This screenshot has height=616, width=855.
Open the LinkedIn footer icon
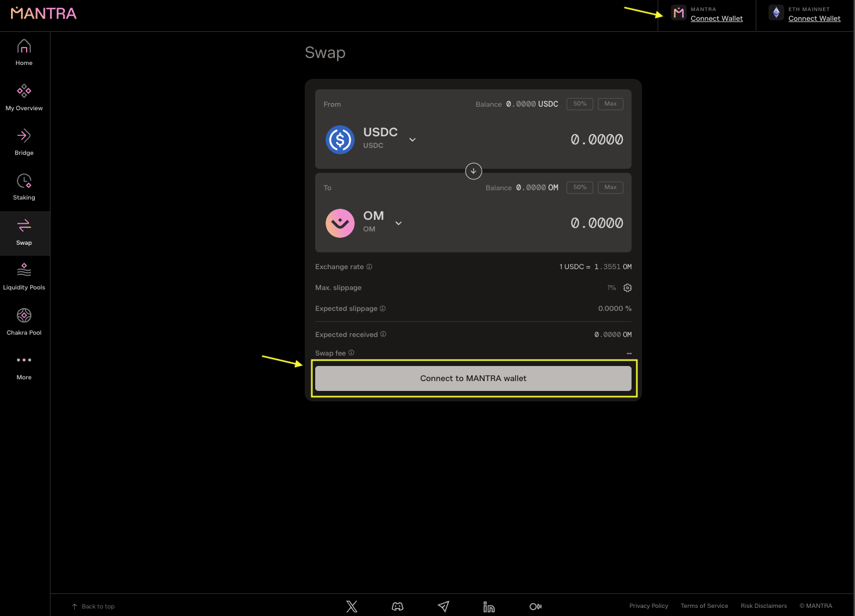click(489, 607)
